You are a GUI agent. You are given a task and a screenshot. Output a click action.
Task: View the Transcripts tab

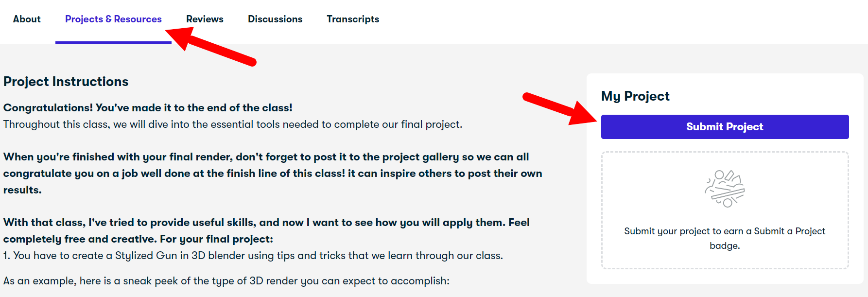coord(353,19)
